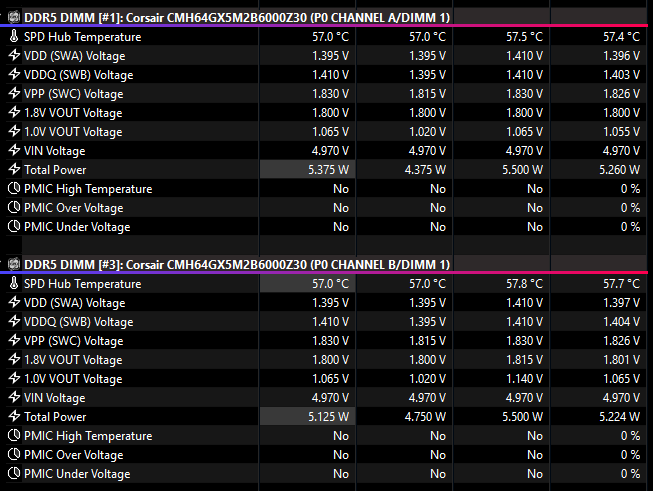Click the '57.8 °C' maximum temperature value
653x491 pixels.
[x=524, y=284]
